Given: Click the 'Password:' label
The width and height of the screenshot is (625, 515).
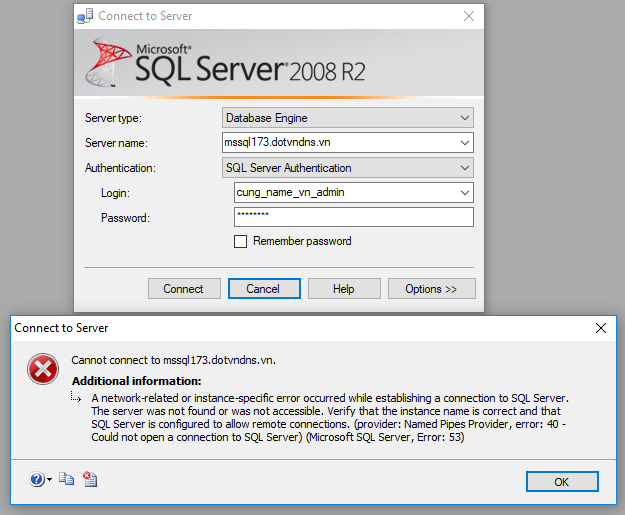Looking at the screenshot, I should pyautogui.click(x=125, y=218).
